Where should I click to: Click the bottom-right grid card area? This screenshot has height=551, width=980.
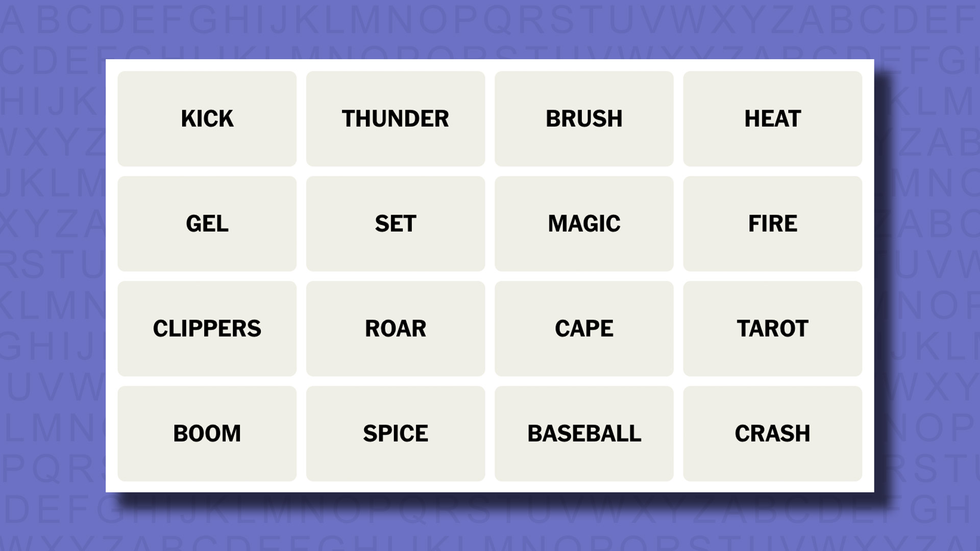[x=773, y=433]
